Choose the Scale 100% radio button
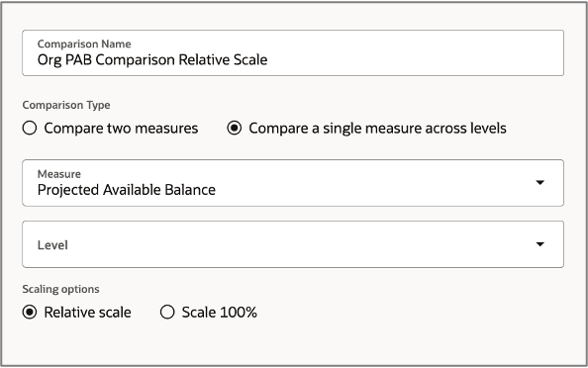588x368 pixels. click(167, 313)
